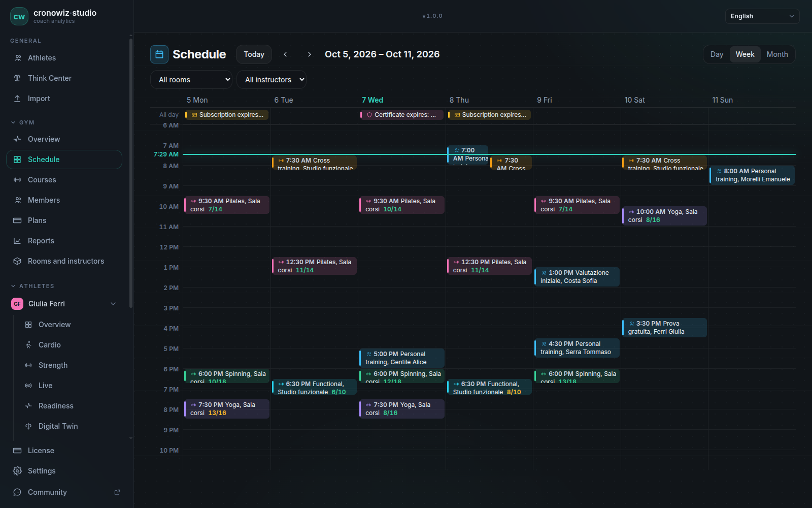Click the calendar icon beside Schedule title
Image resolution: width=812 pixels, height=508 pixels.
(159, 54)
